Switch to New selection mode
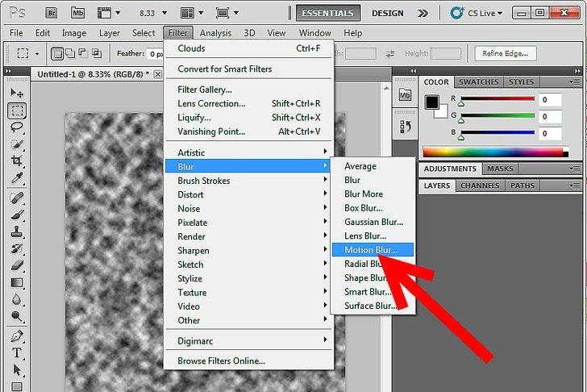 point(58,54)
